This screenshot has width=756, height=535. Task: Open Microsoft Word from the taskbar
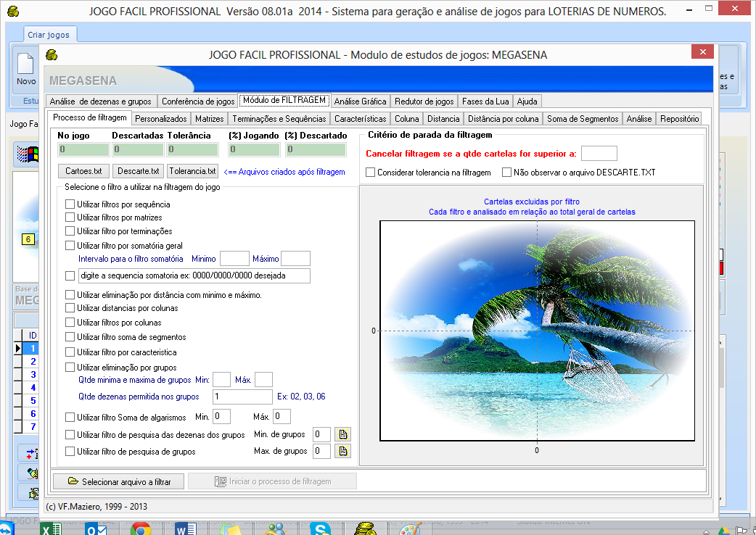click(x=186, y=528)
